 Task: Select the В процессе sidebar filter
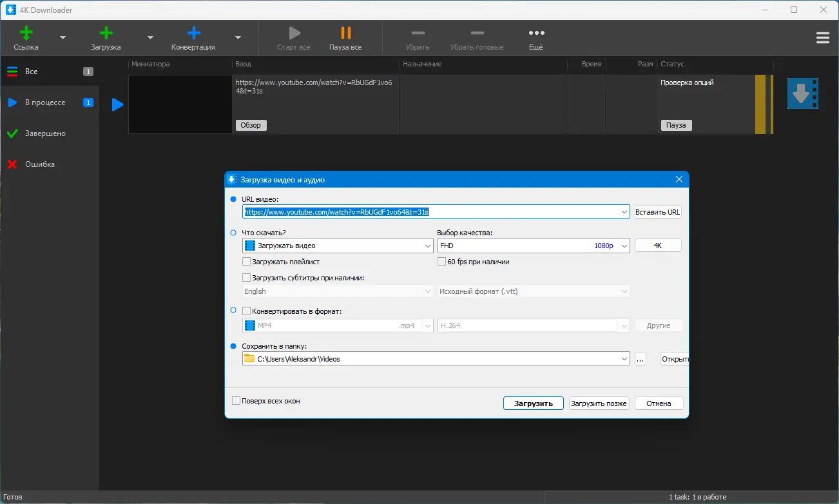click(x=45, y=102)
